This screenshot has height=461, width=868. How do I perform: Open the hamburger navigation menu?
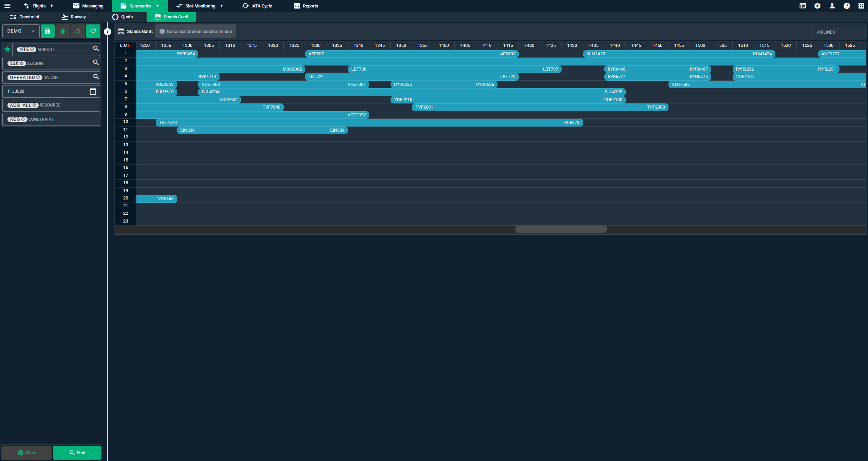pyautogui.click(x=7, y=6)
